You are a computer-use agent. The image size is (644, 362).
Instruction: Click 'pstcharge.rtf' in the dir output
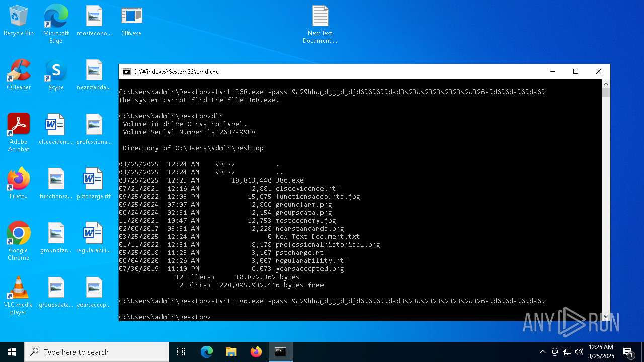pos(302,253)
